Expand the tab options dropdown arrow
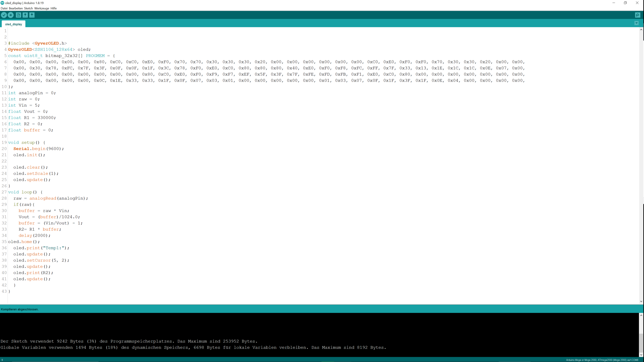Viewport: 644px width, 362px height. coord(636,23)
